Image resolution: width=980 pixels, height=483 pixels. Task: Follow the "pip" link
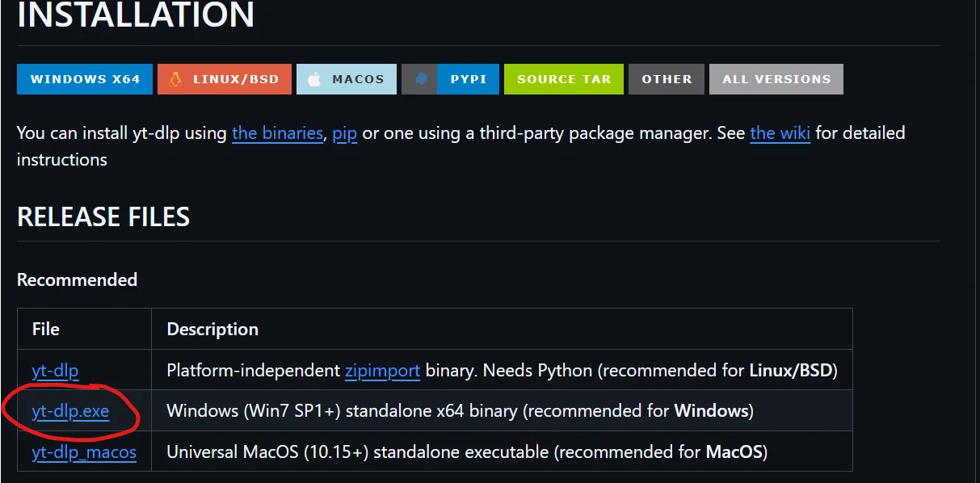tap(345, 133)
